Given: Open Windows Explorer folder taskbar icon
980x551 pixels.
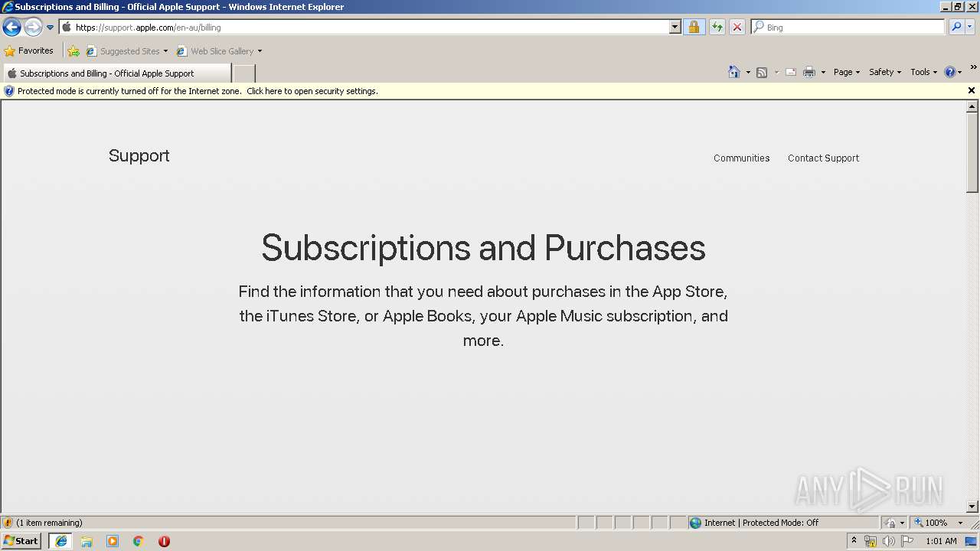Looking at the screenshot, I should pos(87,541).
